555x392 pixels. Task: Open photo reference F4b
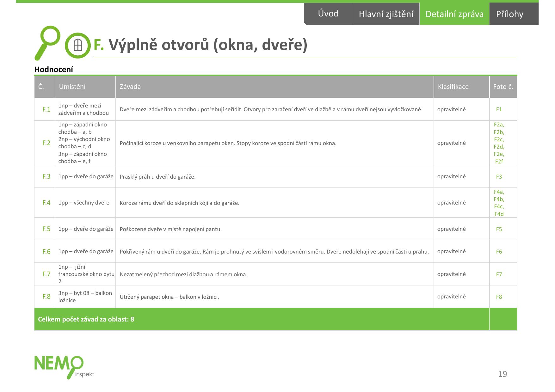[499, 199]
